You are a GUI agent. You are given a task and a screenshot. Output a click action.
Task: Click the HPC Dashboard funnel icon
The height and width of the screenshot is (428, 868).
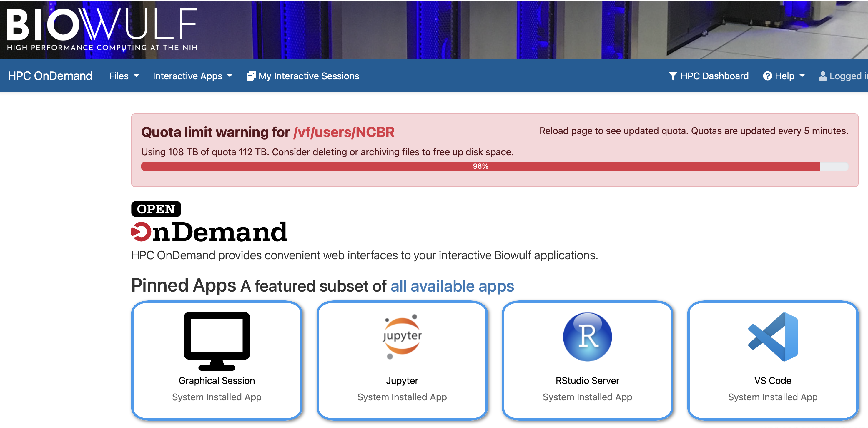click(x=673, y=76)
